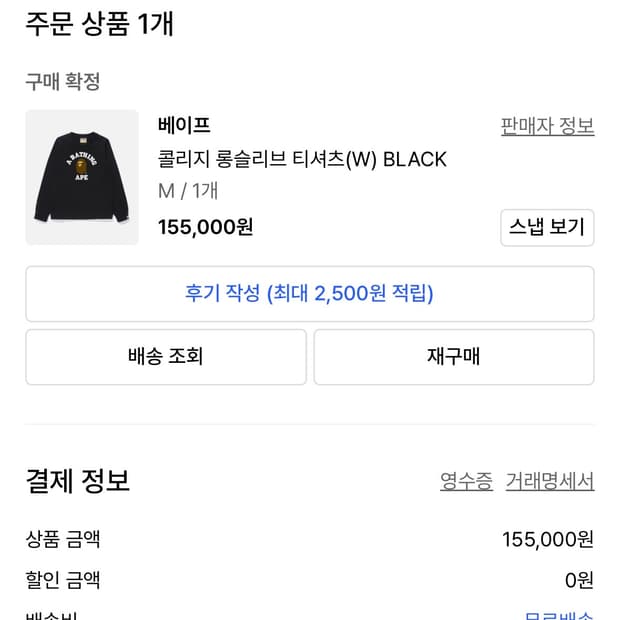620x620 pixels.
Task: Open product title 콜리지 롱슬리브 티셔츠(W) BLACK
Action: click(302, 159)
